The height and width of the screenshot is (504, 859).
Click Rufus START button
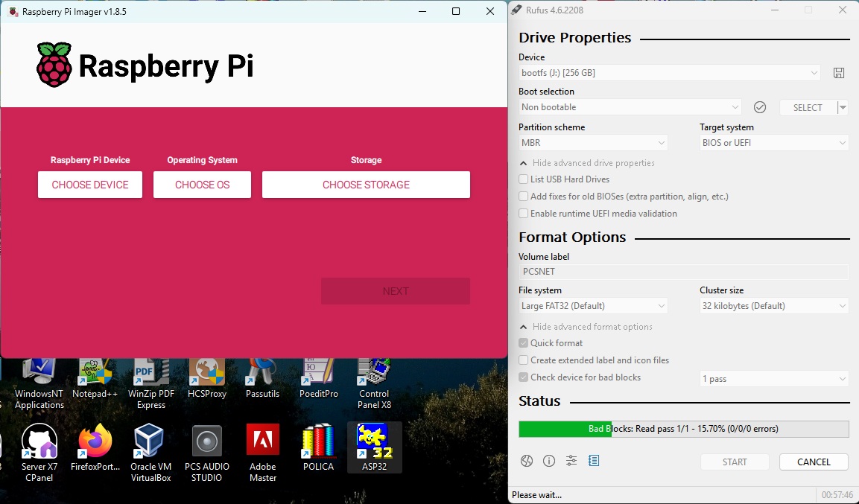735,462
